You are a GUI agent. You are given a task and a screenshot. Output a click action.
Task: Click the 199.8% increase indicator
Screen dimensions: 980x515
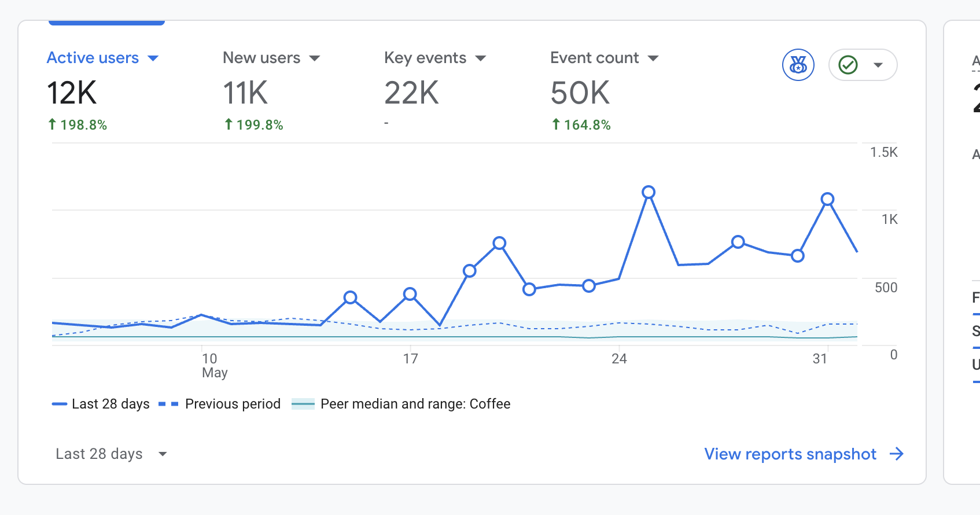[x=253, y=125]
